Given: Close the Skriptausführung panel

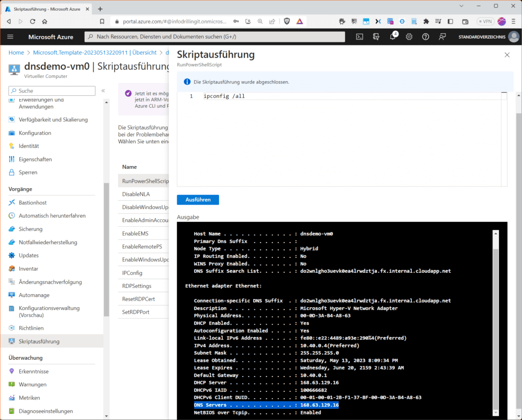Looking at the screenshot, I should (507, 55).
